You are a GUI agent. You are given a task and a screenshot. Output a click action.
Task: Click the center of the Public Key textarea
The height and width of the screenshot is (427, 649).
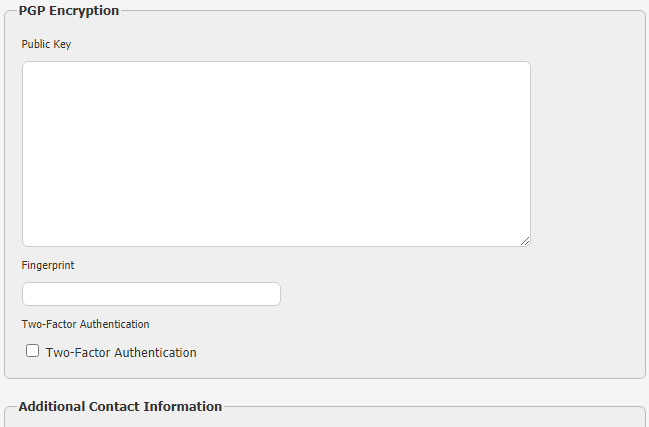[x=276, y=154]
